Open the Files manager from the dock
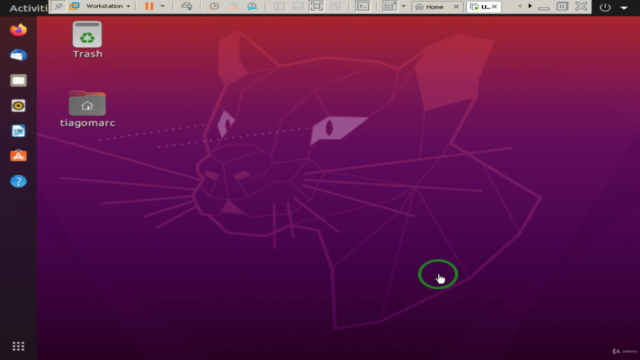 [x=18, y=80]
